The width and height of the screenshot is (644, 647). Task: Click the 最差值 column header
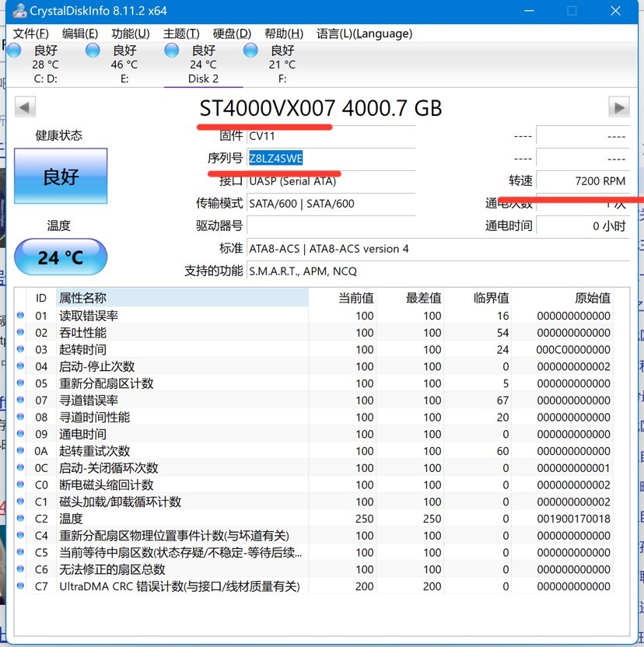point(410,298)
